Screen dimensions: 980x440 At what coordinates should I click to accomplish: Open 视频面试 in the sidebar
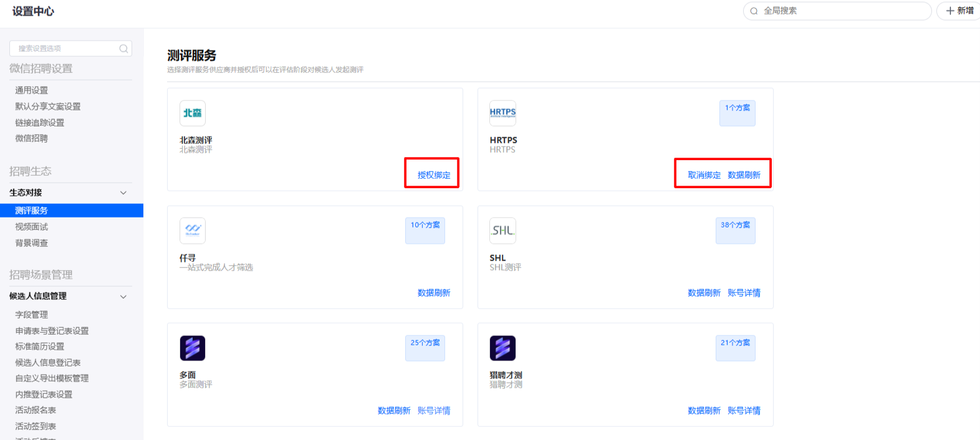(32, 227)
